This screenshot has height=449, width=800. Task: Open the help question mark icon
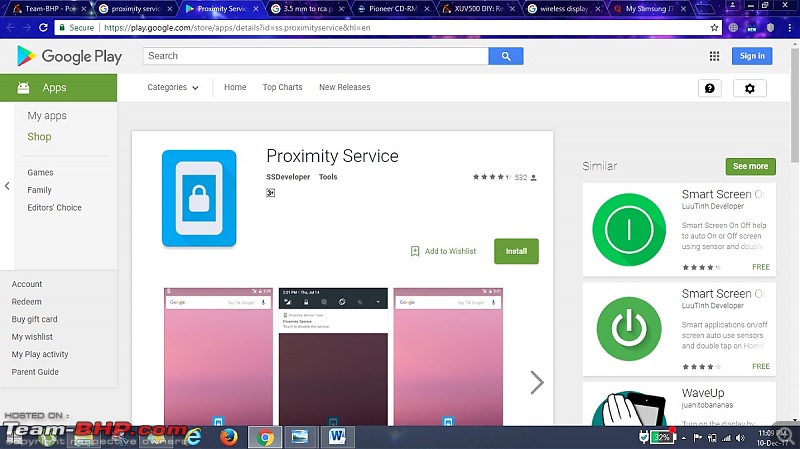[x=710, y=88]
